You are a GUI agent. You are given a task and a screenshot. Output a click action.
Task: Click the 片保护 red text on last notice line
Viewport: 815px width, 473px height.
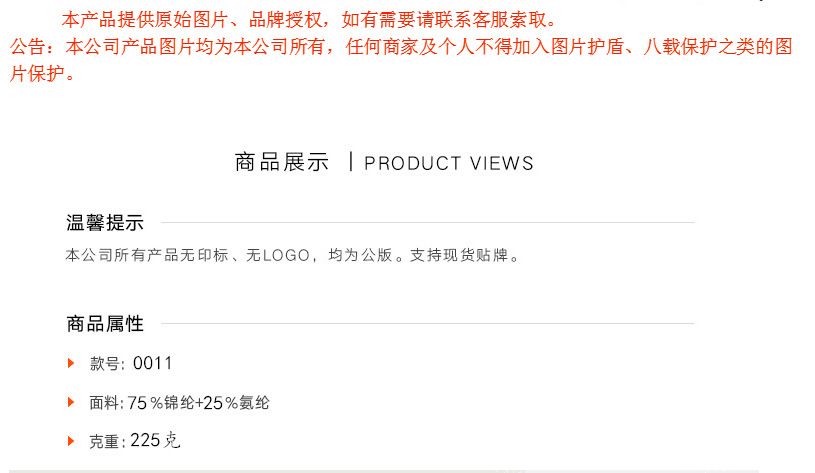(x=37, y=74)
